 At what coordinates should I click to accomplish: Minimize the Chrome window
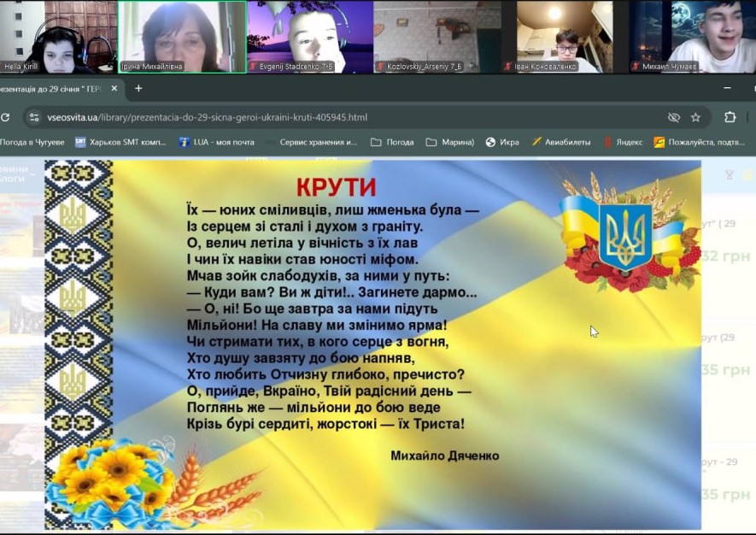point(727,88)
